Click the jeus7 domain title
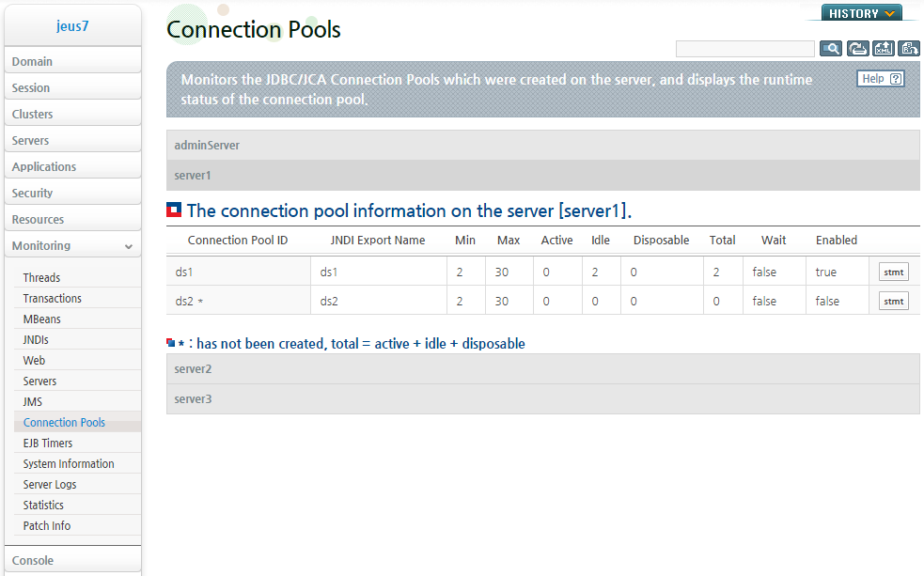This screenshot has width=924, height=576. (x=72, y=26)
